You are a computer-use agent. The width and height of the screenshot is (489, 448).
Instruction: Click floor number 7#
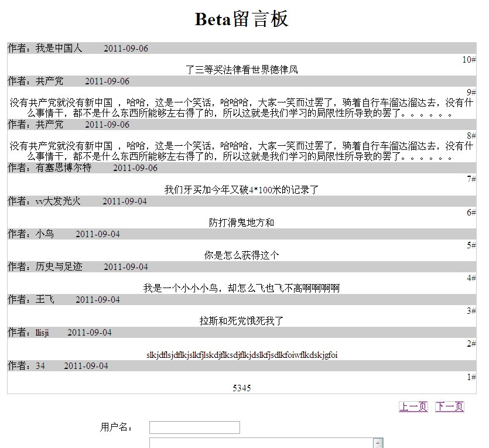[471, 179]
